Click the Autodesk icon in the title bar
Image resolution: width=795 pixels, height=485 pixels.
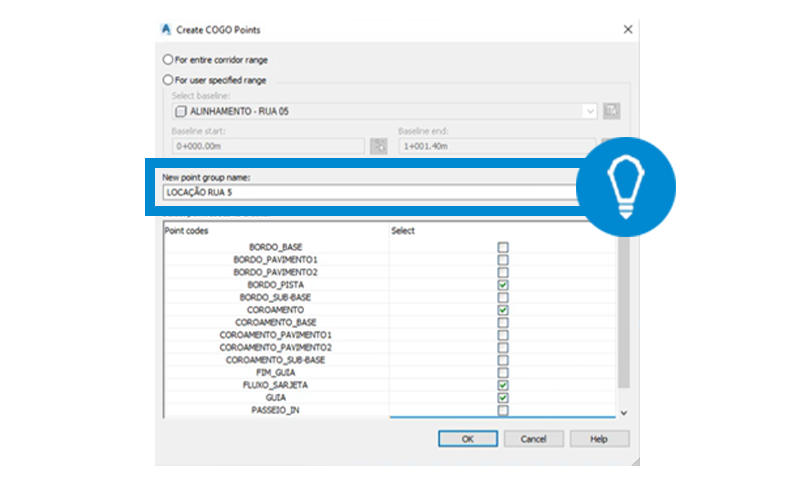pyautogui.click(x=166, y=29)
